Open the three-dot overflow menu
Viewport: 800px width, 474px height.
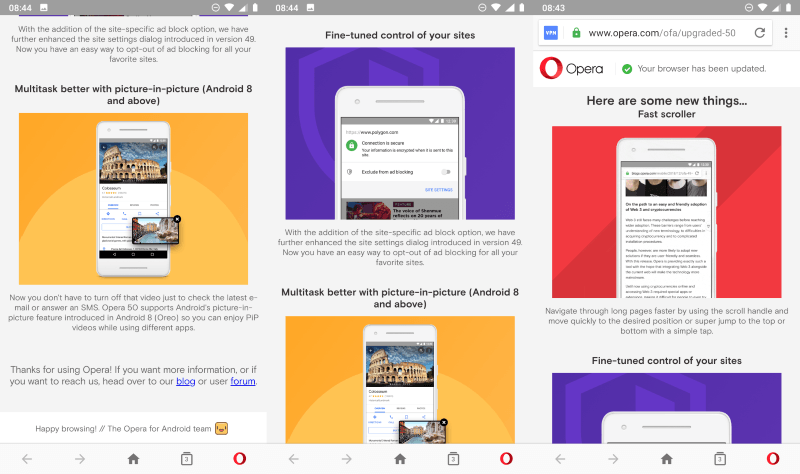pos(786,33)
